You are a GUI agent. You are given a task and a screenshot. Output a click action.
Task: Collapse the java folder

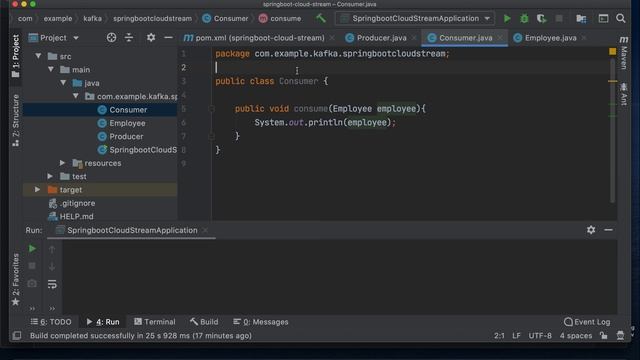click(63, 83)
